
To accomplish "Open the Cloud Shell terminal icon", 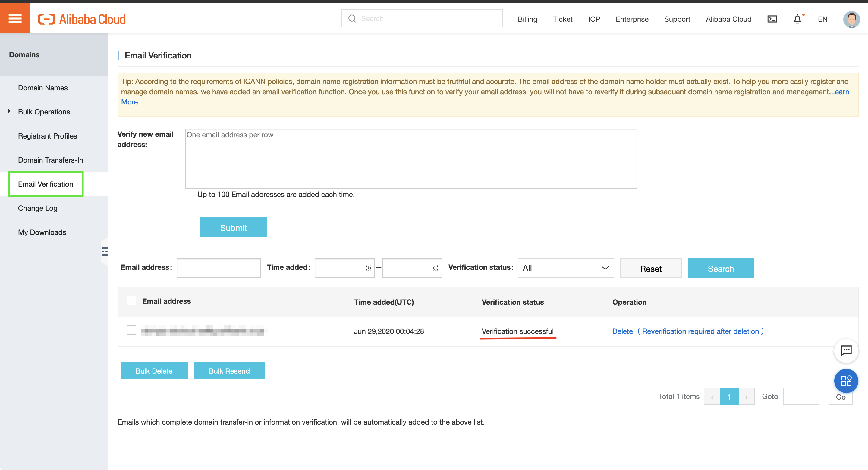I will click(772, 19).
